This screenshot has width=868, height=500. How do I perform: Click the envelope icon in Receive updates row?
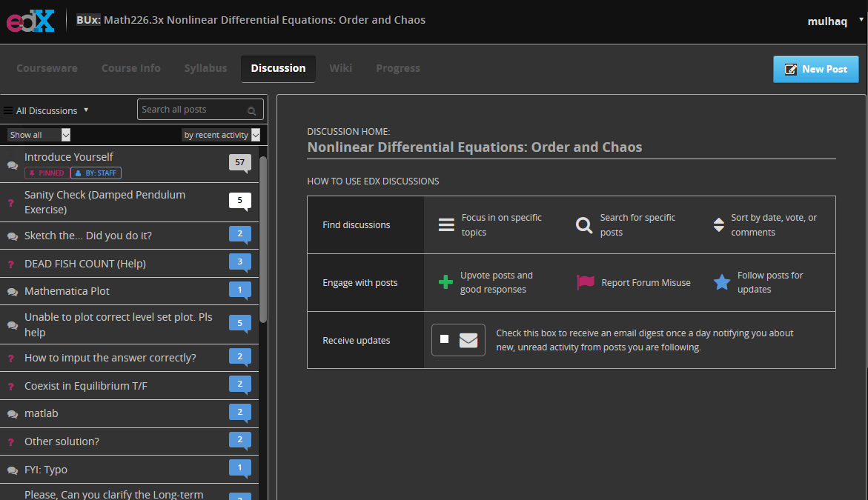468,340
